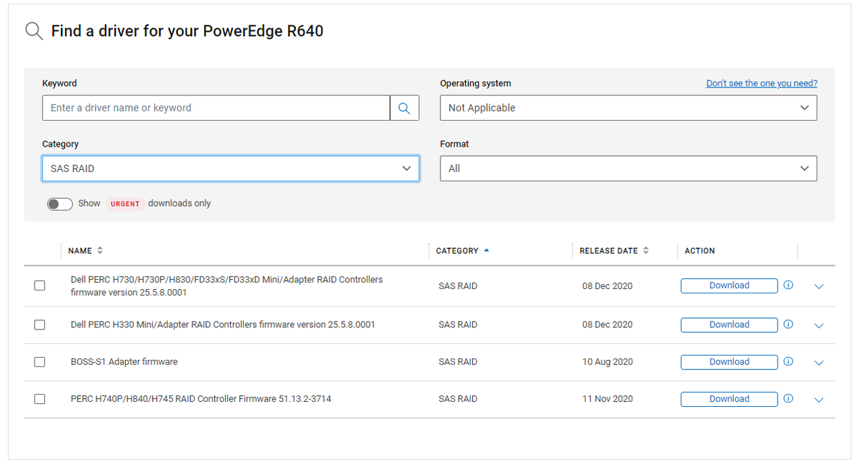Click the Dell PERC H330 Mini/Adapter firmware name

223,324
